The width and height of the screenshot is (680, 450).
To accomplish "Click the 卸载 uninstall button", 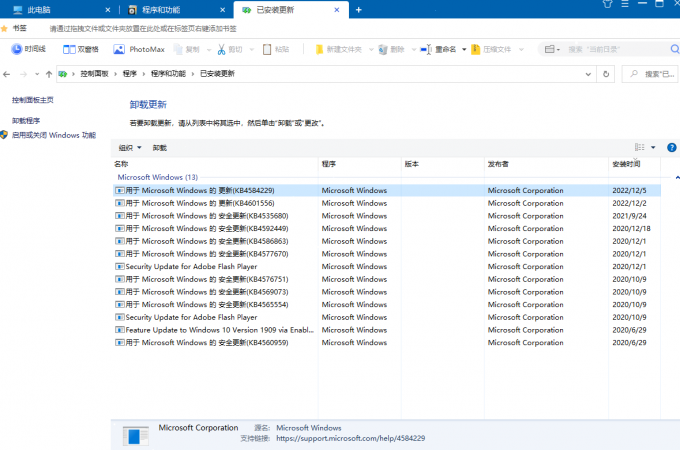I will (x=160, y=147).
